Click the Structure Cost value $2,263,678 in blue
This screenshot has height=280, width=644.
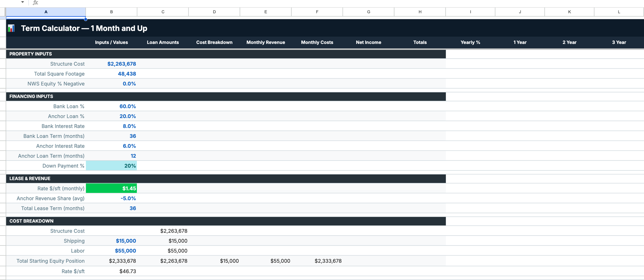point(122,64)
